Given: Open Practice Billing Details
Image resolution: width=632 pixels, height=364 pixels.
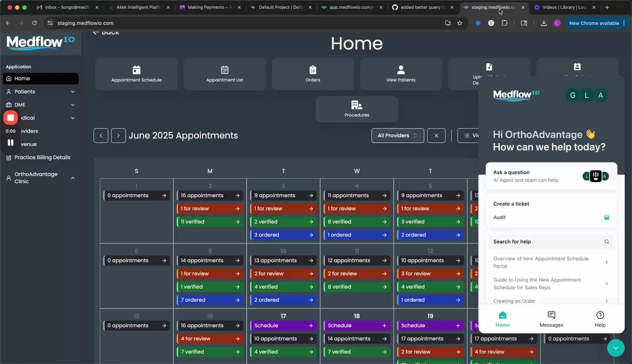Looking at the screenshot, I should click(x=40, y=157).
